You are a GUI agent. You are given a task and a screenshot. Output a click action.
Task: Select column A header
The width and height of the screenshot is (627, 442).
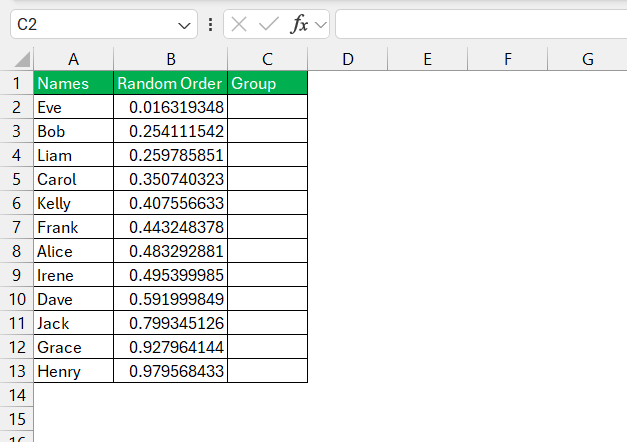click(74, 59)
